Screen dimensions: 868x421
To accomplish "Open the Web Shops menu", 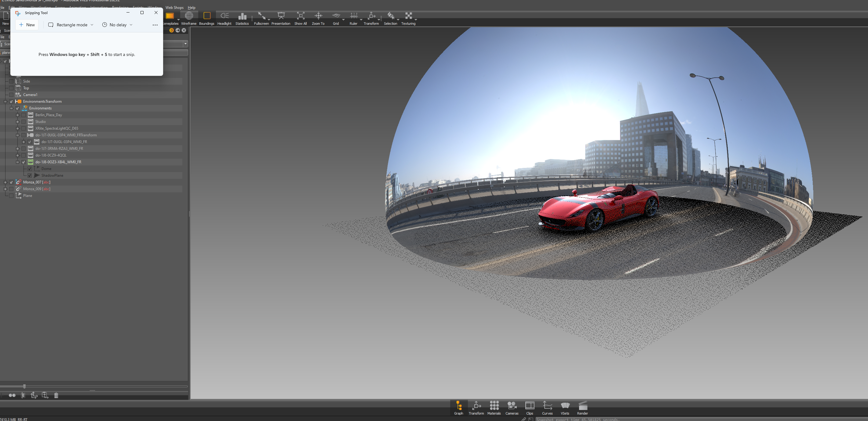I will (x=174, y=7).
